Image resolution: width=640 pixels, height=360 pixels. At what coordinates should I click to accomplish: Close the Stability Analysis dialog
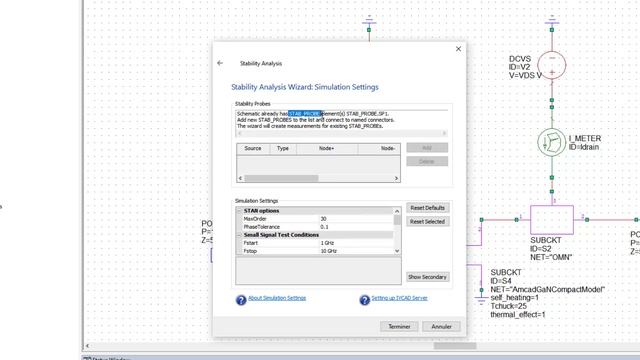point(458,49)
